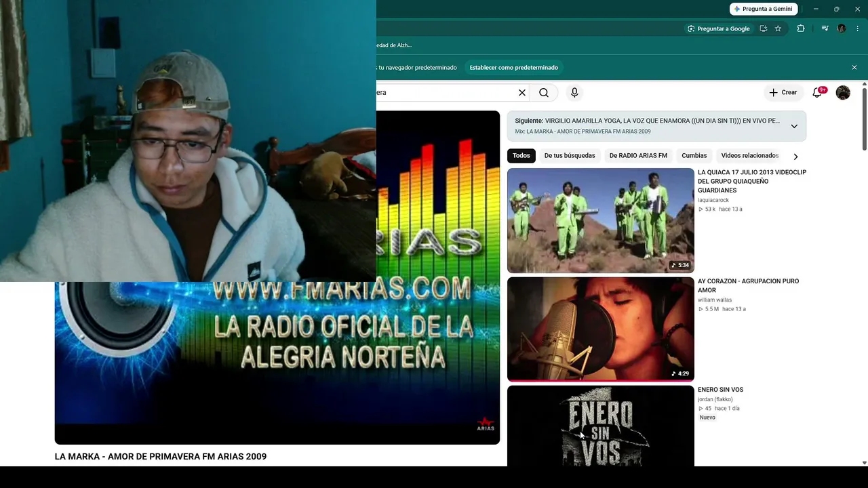Open the laquiacarock channel name
868x488 pixels.
click(713, 201)
